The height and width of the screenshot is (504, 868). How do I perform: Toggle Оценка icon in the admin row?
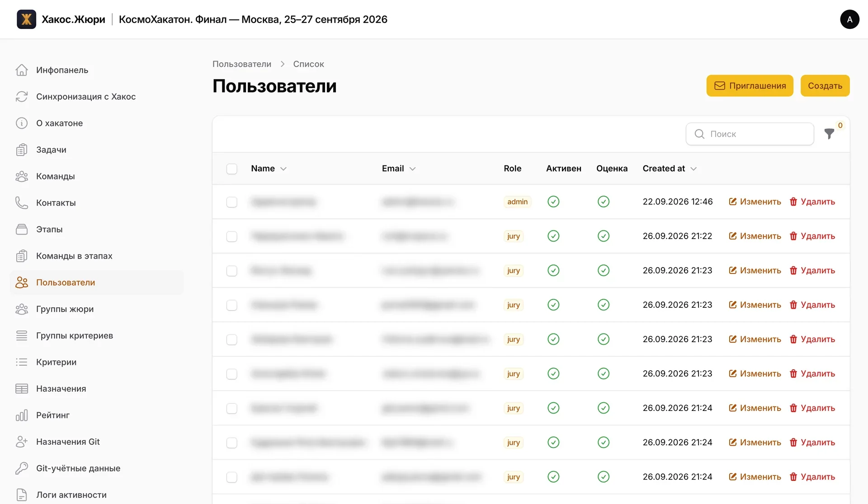tap(604, 202)
